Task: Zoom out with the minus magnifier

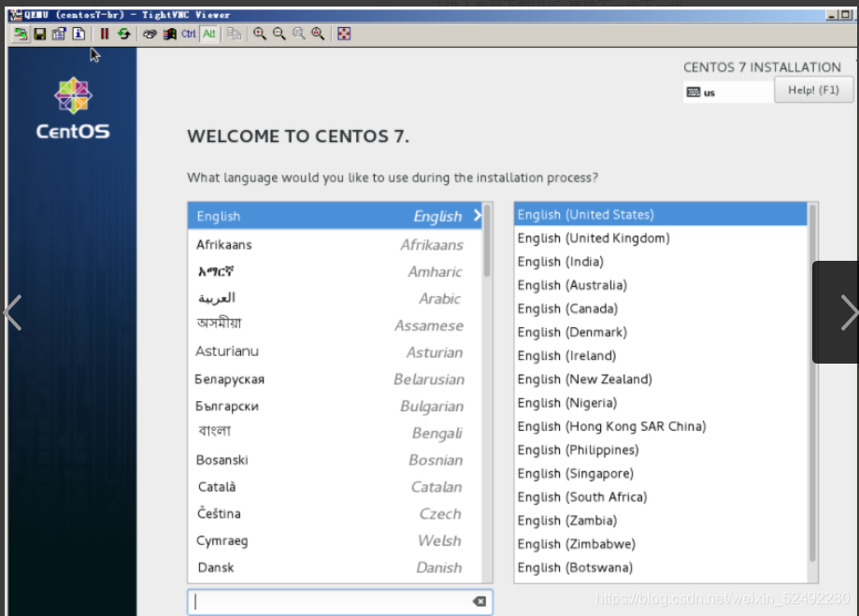Action: click(x=279, y=34)
